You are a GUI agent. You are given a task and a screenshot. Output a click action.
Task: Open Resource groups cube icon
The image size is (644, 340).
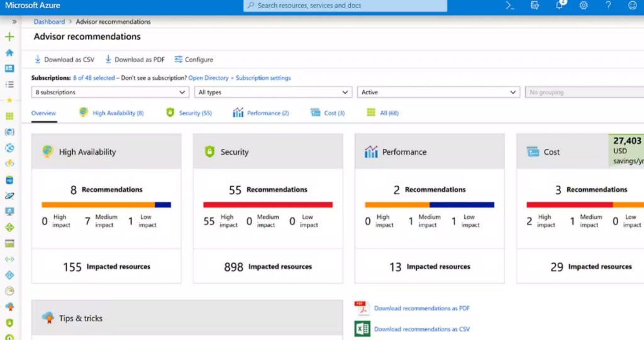point(9,132)
